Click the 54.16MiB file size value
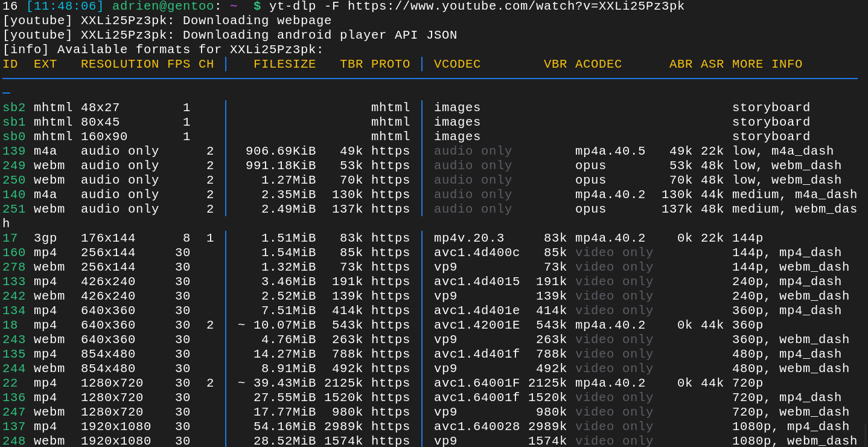Viewport: 868px width, 447px height. pyautogui.click(x=284, y=426)
